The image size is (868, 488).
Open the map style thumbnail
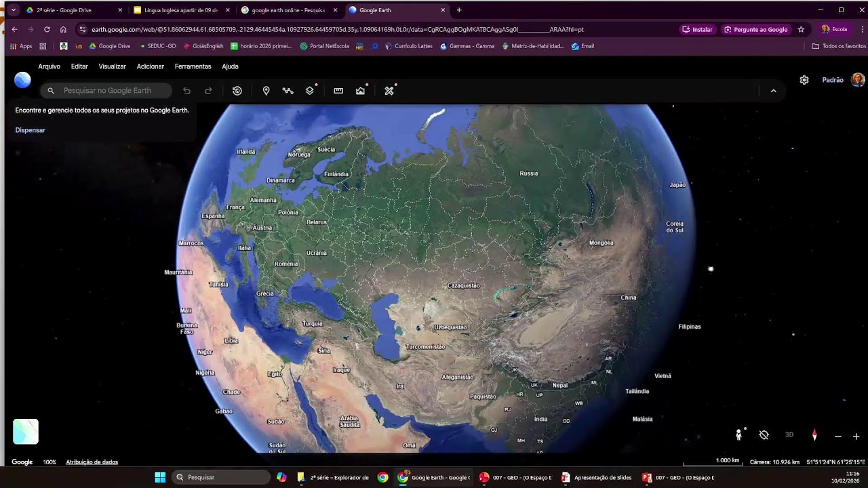tap(26, 432)
